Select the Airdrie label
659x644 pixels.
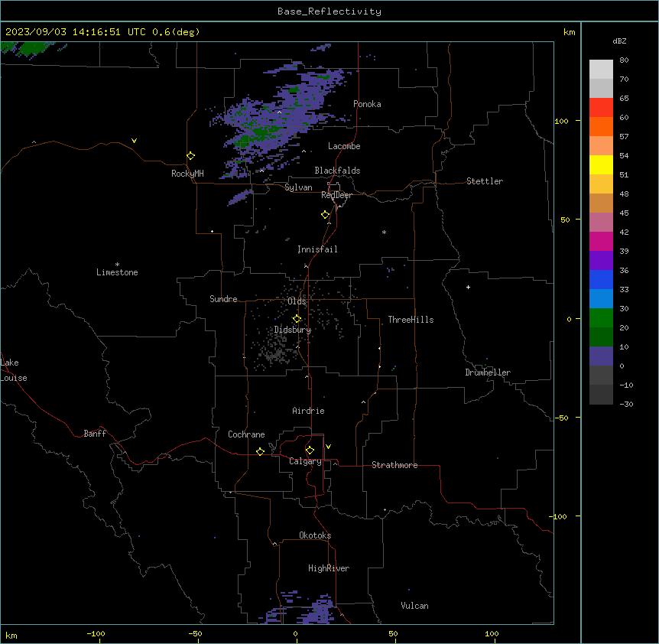[308, 411]
